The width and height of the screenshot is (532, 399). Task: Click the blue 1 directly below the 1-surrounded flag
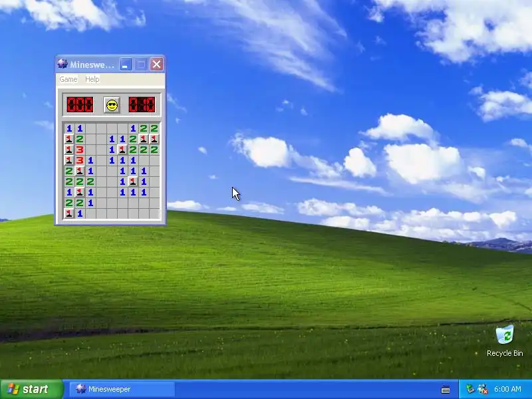click(x=133, y=192)
